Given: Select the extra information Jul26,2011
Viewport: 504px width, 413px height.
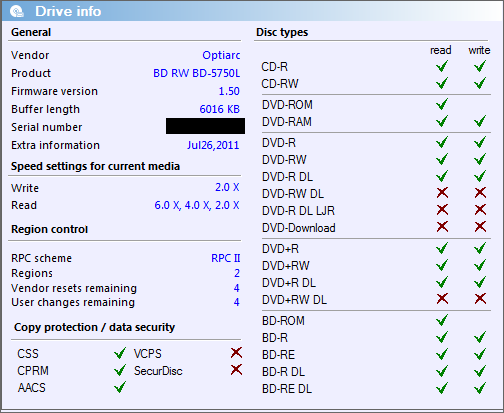Looking at the screenshot, I should click(213, 145).
